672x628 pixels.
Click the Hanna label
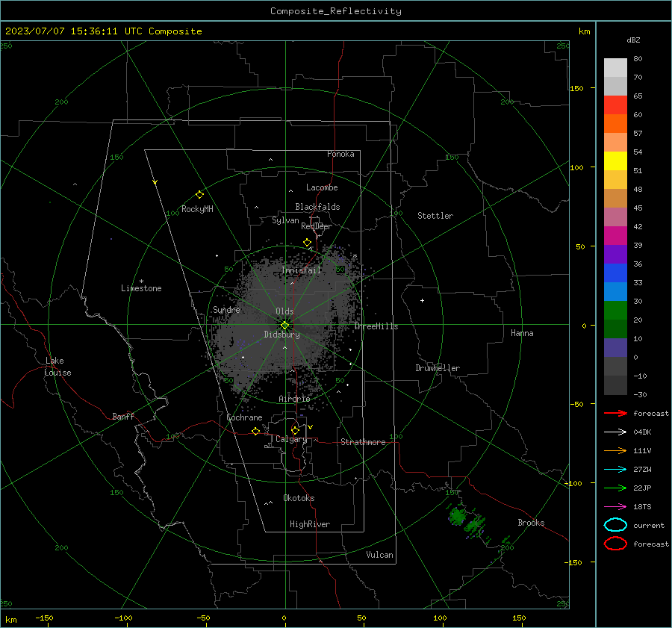(522, 333)
